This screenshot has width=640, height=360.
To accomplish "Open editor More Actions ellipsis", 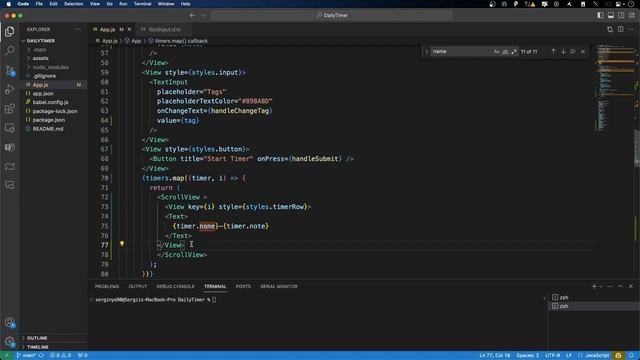I will 631,29.
